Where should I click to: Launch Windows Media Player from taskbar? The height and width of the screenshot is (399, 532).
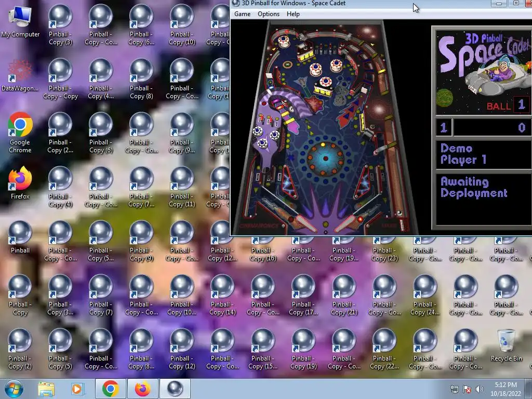coord(77,389)
